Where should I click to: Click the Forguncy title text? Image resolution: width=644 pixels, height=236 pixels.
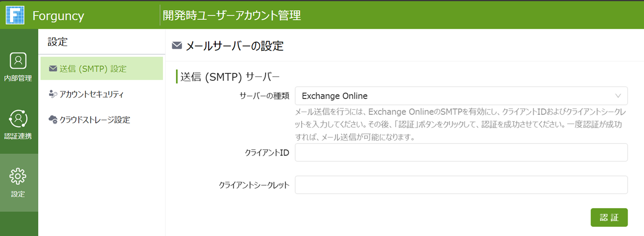(x=58, y=15)
